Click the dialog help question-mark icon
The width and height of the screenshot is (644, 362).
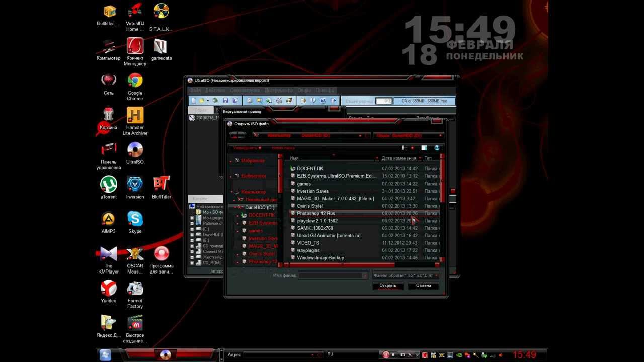coord(437,148)
